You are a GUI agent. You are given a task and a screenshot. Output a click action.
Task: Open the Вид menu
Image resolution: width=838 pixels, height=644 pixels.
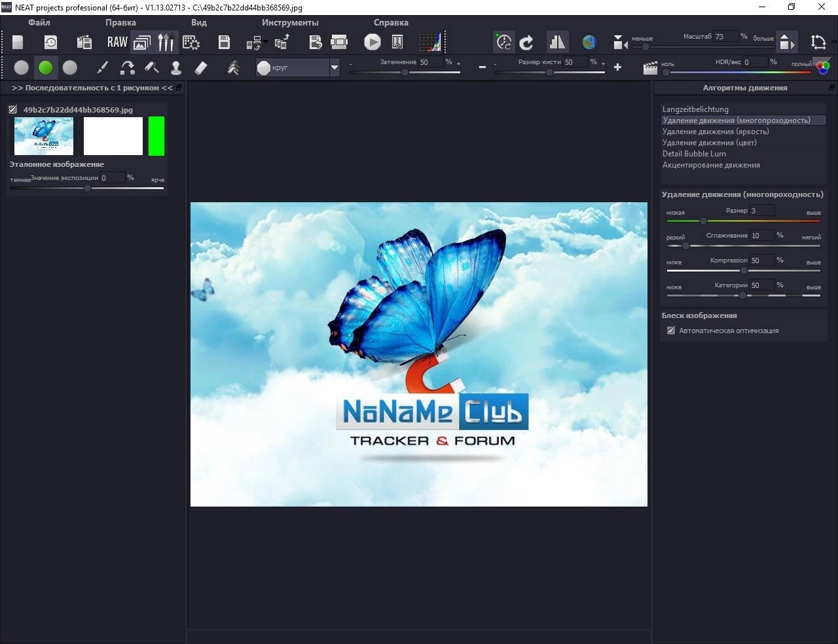(x=199, y=22)
